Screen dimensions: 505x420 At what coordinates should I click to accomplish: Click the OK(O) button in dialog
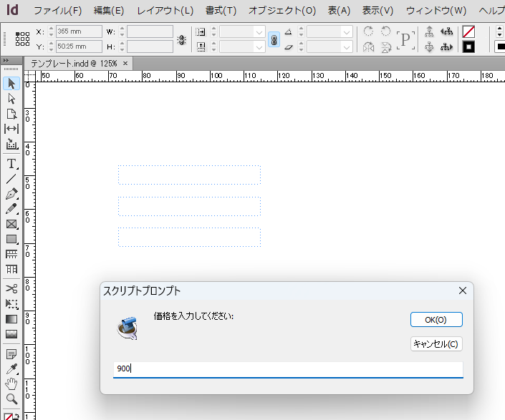436,320
